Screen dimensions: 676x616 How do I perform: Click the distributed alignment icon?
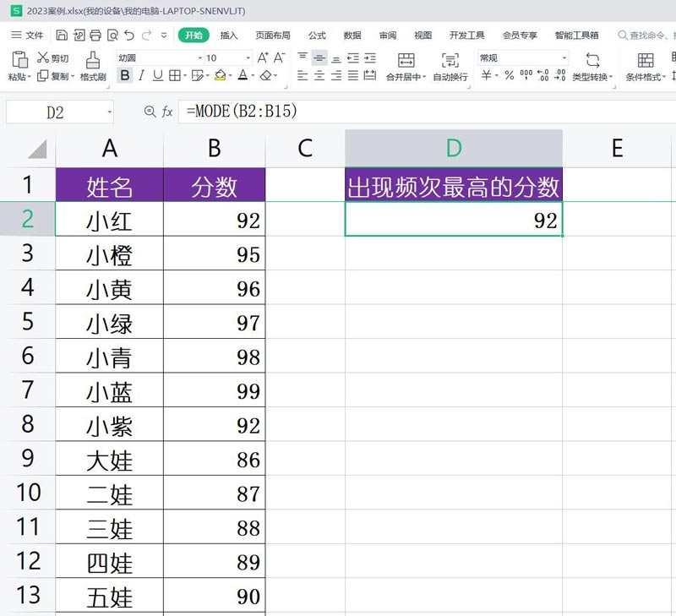pos(370,76)
